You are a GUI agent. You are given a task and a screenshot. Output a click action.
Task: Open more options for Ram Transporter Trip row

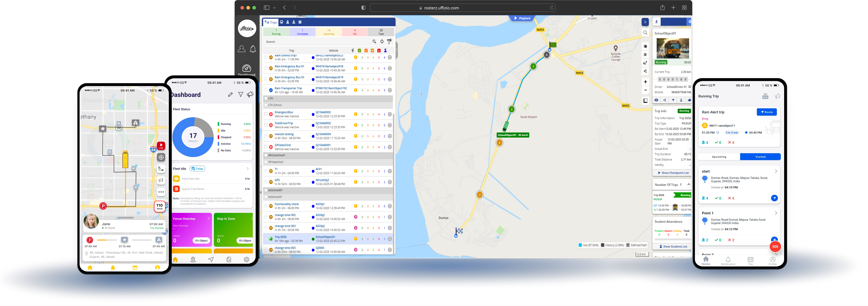coord(390,90)
